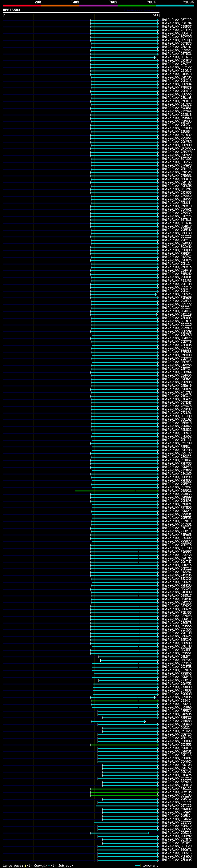
Task: Click the green ~80% legend segment
Action: click(x=137, y=6)
